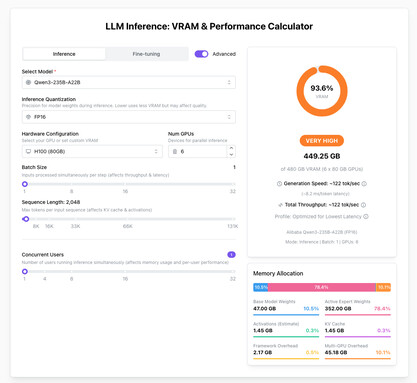Click the VERY HIGH status badge
Screen dimensions: 417x383
pos(322,141)
